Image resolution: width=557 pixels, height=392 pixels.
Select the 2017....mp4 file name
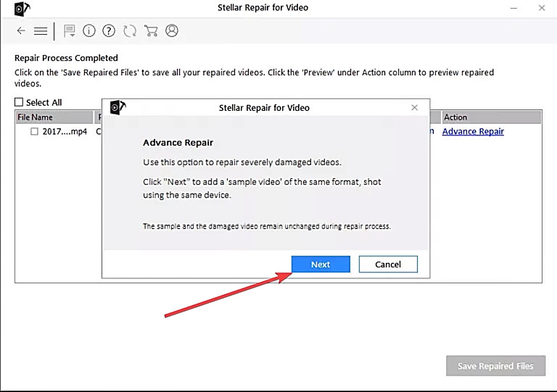[65, 132]
